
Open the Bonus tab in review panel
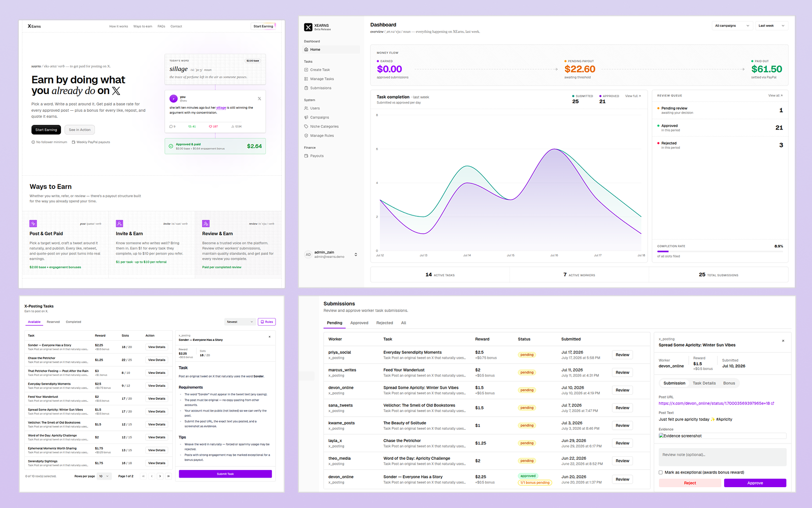click(x=729, y=384)
